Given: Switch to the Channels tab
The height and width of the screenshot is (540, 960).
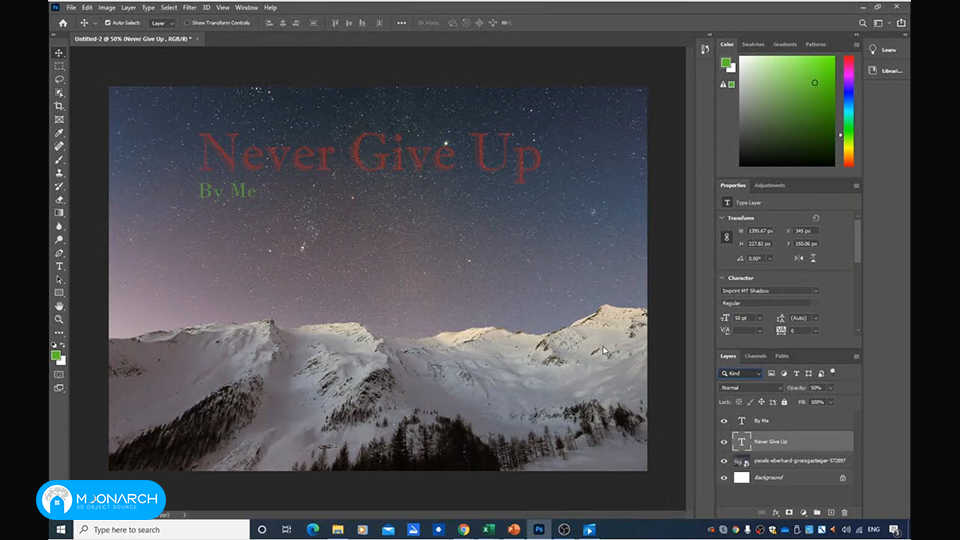Looking at the screenshot, I should (x=755, y=356).
